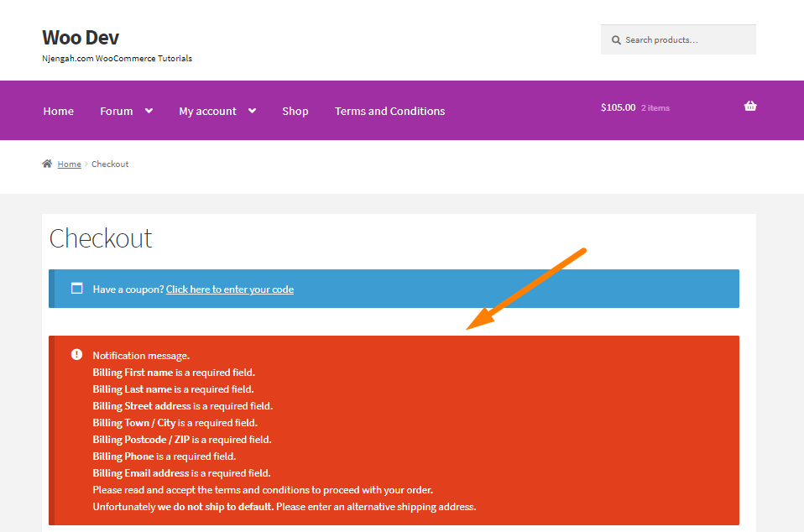The image size is (804, 532).
Task: Focus the Search products field
Action: (x=678, y=40)
